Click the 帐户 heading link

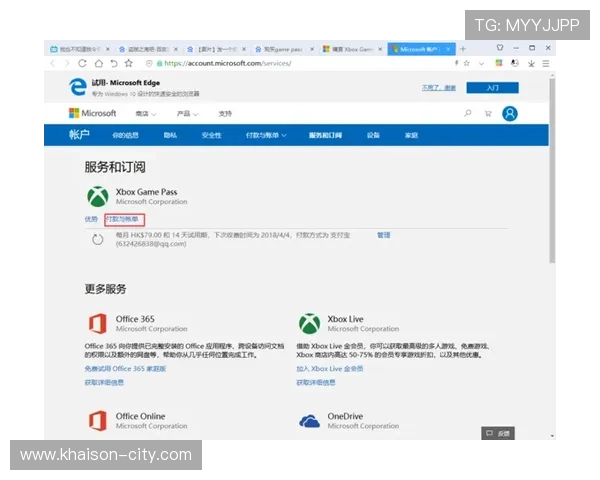[x=79, y=134]
